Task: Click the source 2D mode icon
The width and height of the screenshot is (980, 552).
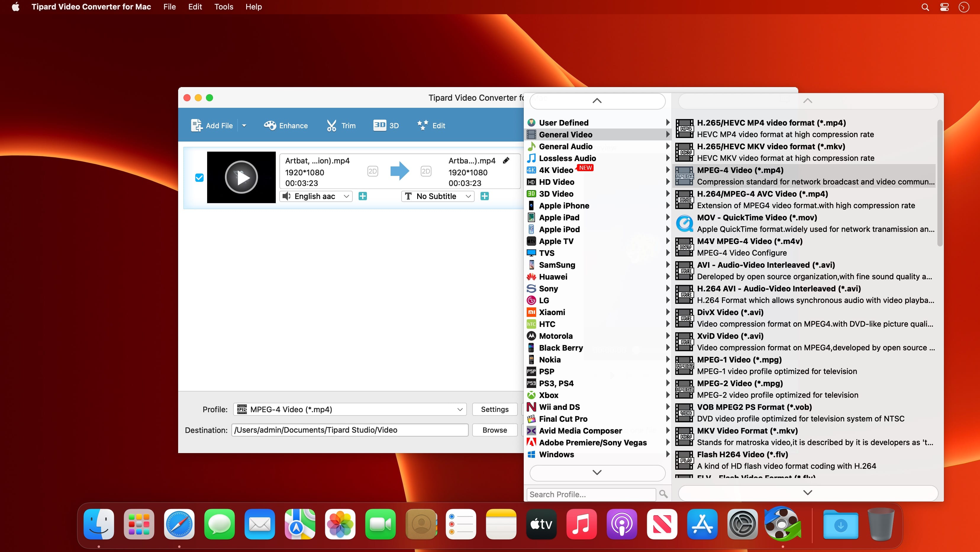Action: tap(373, 171)
